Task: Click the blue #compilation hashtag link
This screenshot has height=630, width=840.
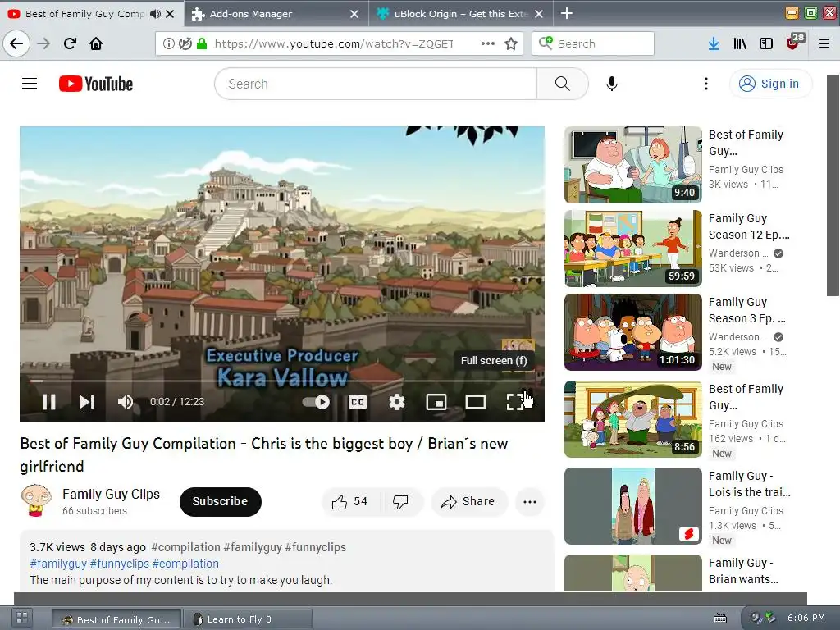Action: tap(185, 564)
